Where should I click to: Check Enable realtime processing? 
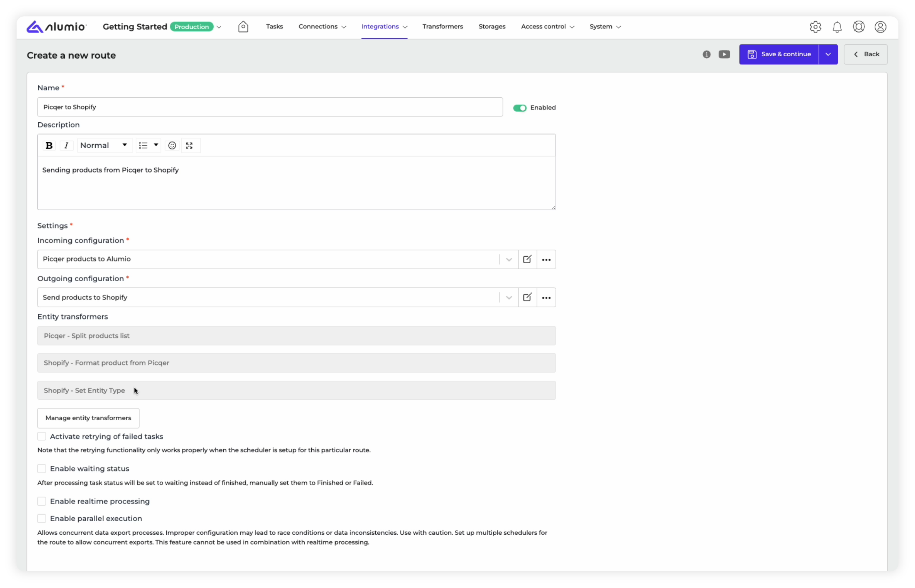[42, 501]
